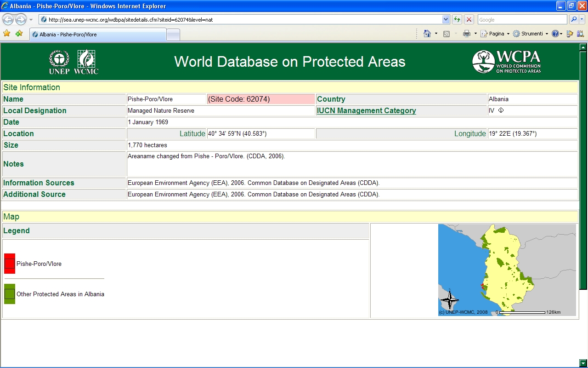Click the 1,770 hectares value
The image size is (588, 368).
coord(147,145)
